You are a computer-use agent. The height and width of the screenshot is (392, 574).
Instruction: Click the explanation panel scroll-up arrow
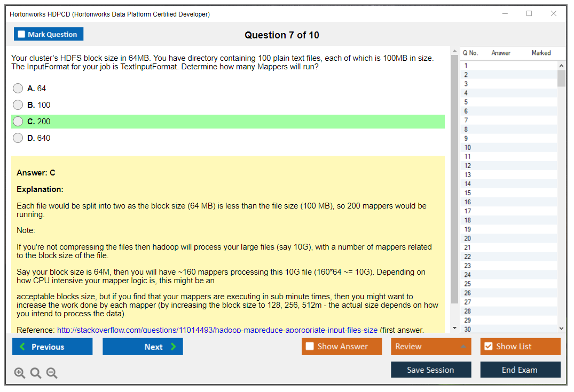(x=454, y=51)
